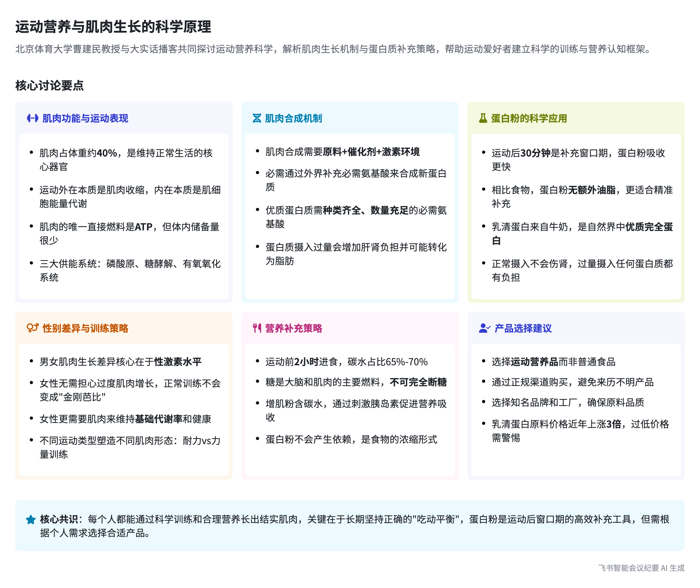The image size is (700, 588).
Task: Click the 蛋白粉的科学应用 card heading
Action: pyautogui.click(x=529, y=118)
